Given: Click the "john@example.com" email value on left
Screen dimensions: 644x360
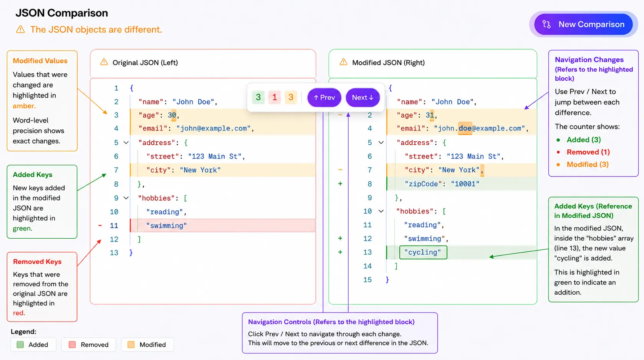Looking at the screenshot, I should click(x=214, y=129).
